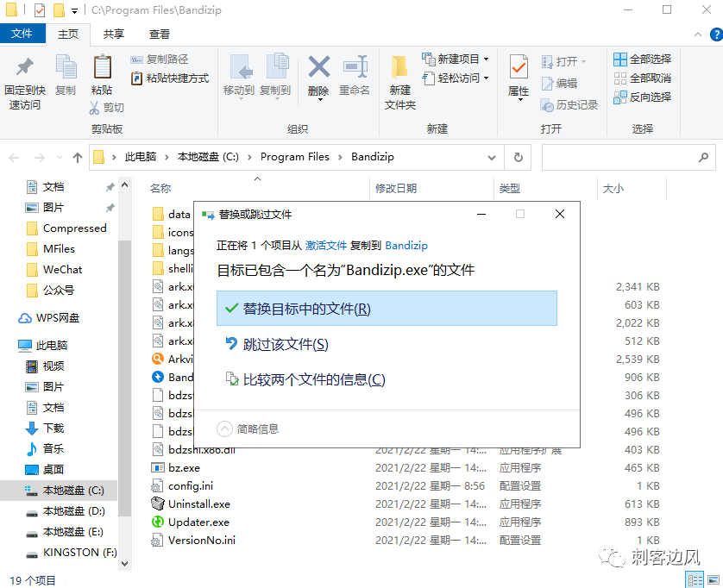Select 本地磁盘 (D:) in navigation pane
Viewport: 723px width, 588px height.
click(x=66, y=511)
